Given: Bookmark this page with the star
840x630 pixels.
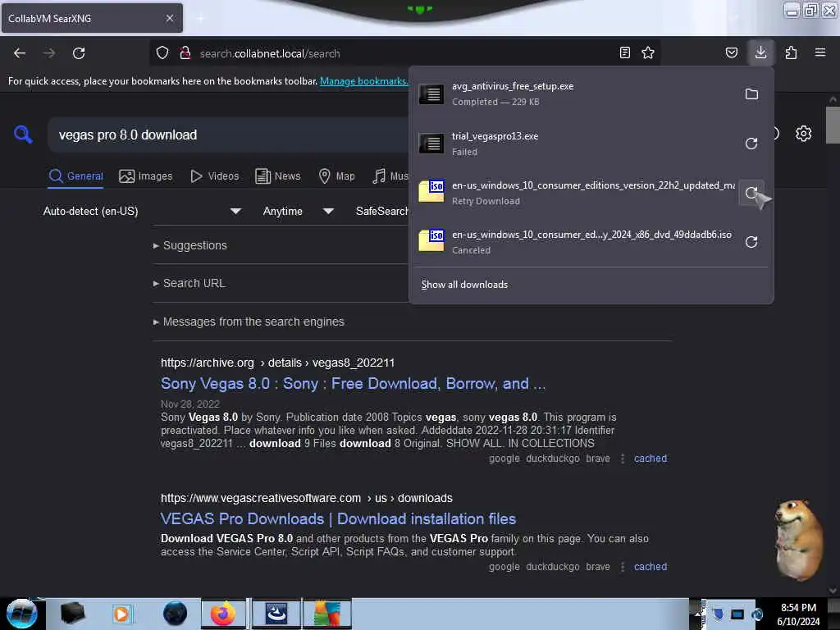Looking at the screenshot, I should click(x=648, y=52).
